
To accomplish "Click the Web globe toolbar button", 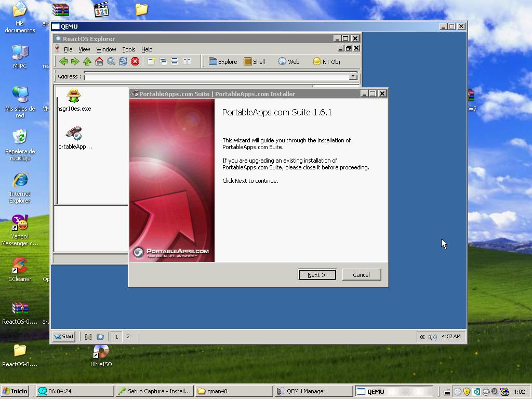I will coord(288,61).
